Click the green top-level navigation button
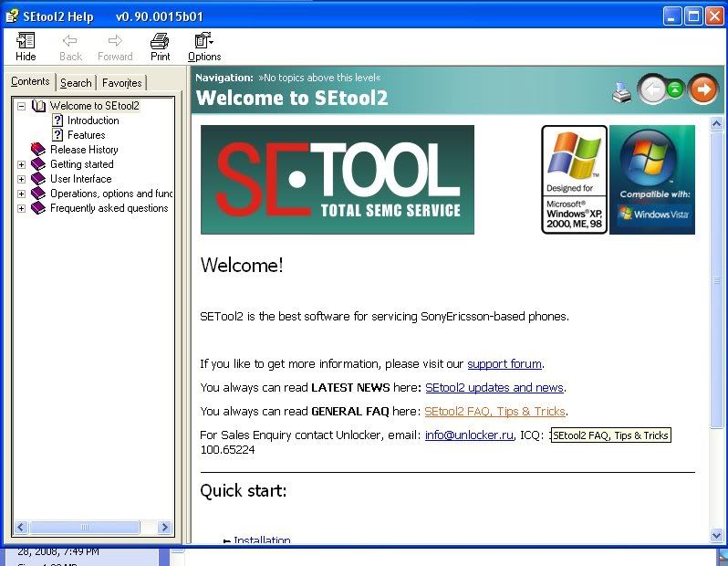The image size is (728, 566). [675, 89]
